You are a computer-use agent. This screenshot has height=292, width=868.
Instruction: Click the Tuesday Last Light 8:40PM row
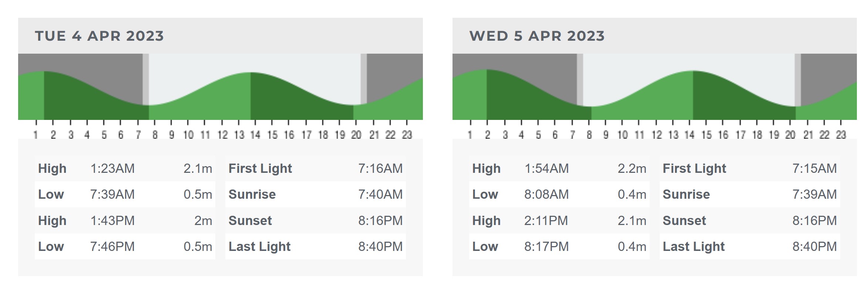click(316, 246)
